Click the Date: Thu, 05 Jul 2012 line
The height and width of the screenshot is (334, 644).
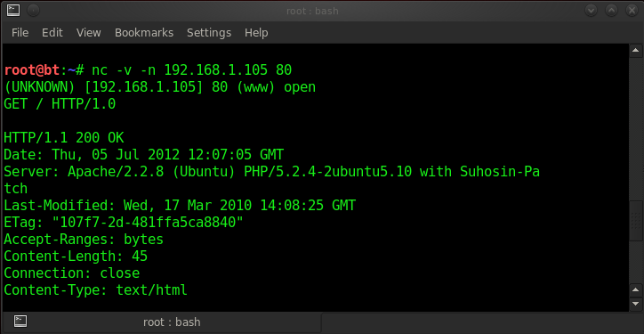[144, 155]
